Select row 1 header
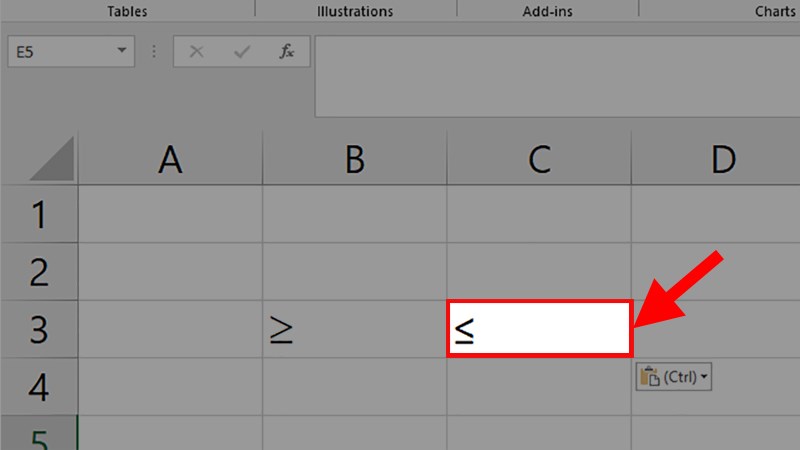 (39, 214)
